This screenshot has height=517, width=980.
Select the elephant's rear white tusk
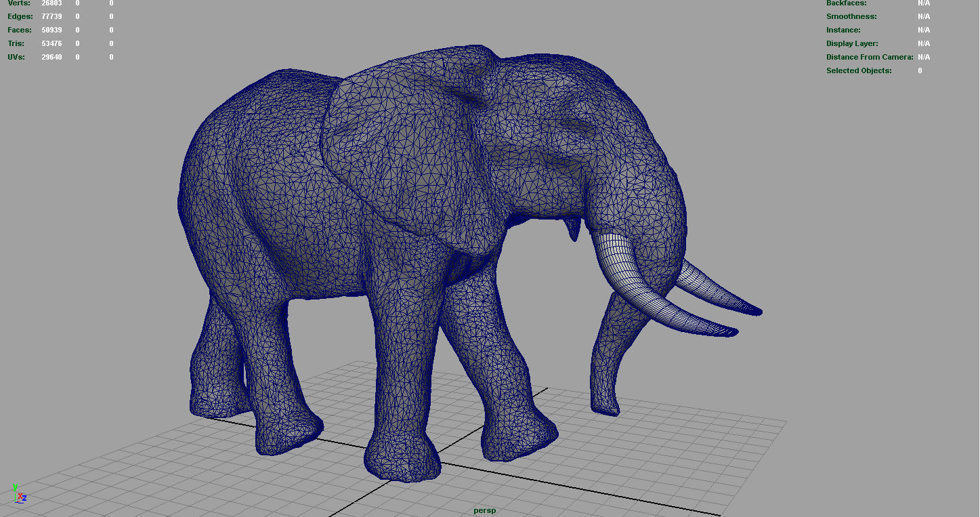pyautogui.click(x=718, y=291)
